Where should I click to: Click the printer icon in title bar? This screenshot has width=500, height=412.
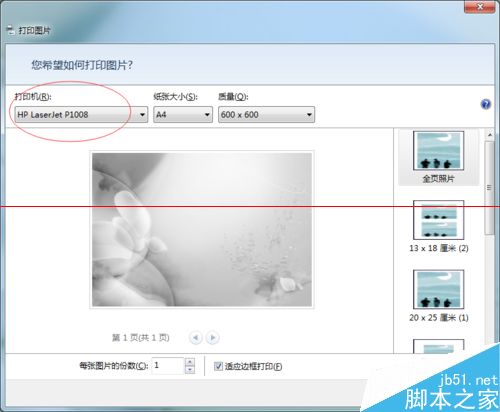(x=11, y=30)
